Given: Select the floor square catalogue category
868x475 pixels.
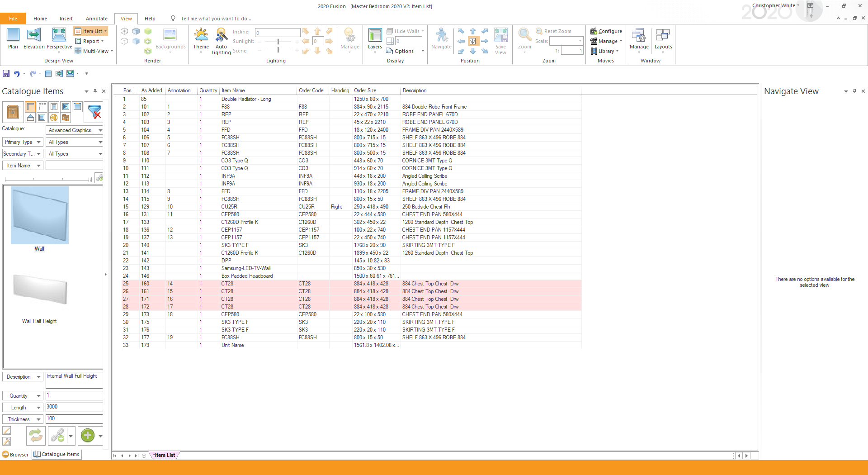Looking at the screenshot, I should pos(42,118).
